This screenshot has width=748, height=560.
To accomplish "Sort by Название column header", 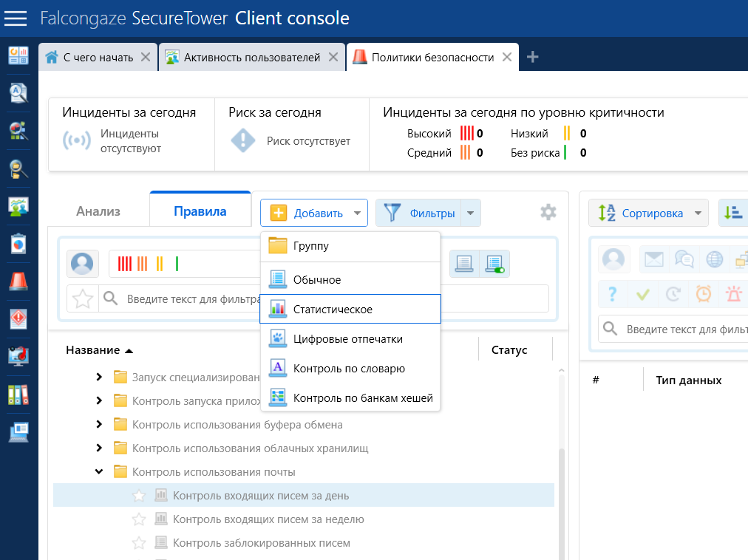I will pos(99,350).
